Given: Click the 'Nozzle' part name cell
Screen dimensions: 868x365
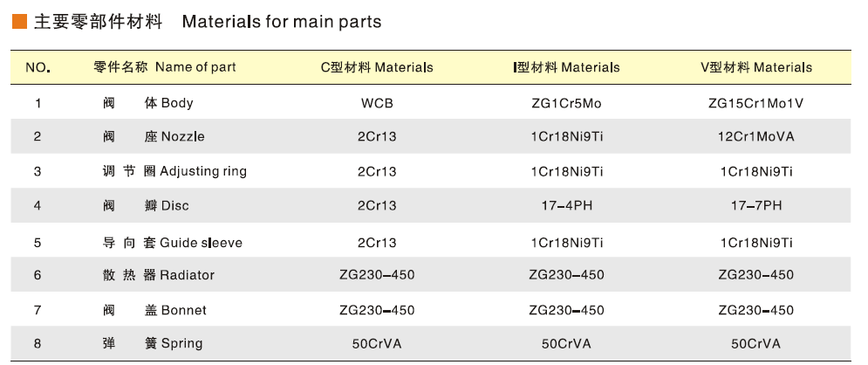Looking at the screenshot, I should tap(154, 136).
